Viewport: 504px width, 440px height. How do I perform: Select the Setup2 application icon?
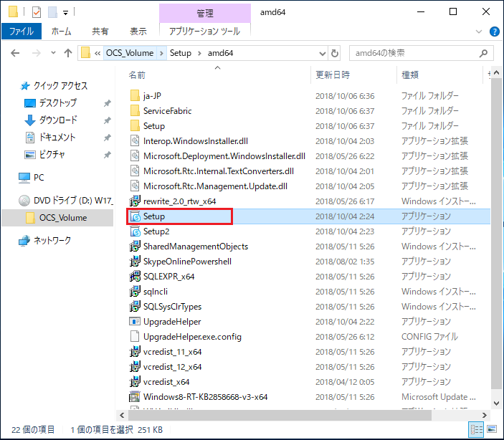135,231
